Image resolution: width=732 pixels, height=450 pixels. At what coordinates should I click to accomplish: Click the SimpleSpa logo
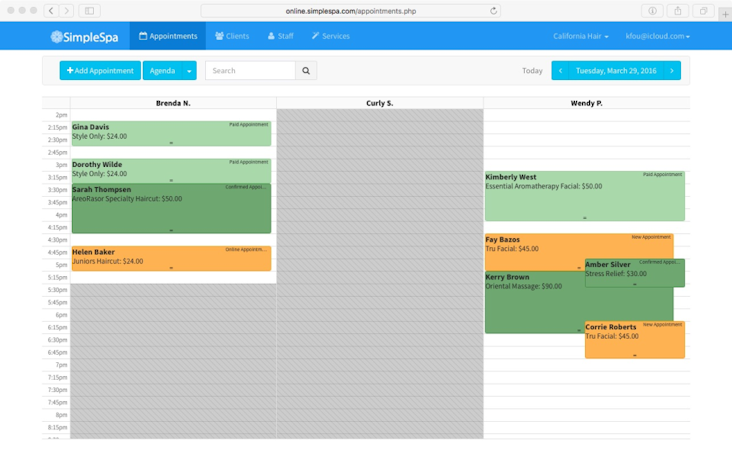[x=84, y=36]
